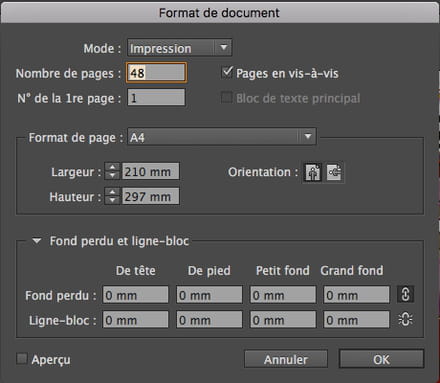The width and height of the screenshot is (440, 383).
Task: Increase Largeur with the up stepper arrow
Action: (x=112, y=167)
